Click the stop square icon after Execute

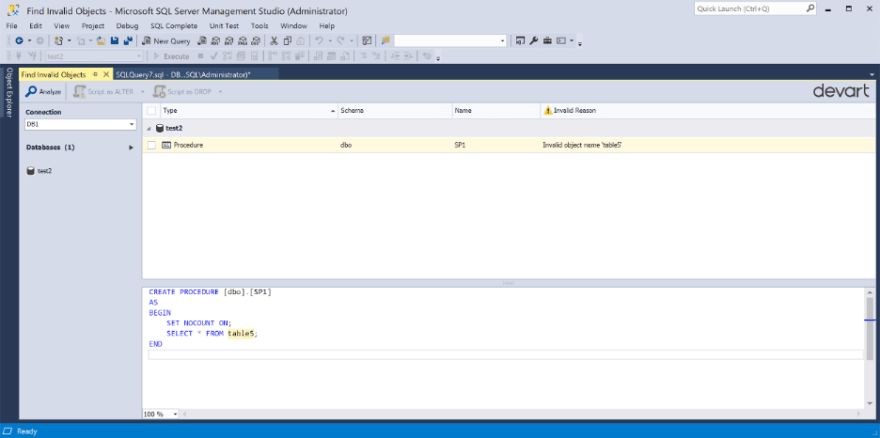[x=201, y=56]
